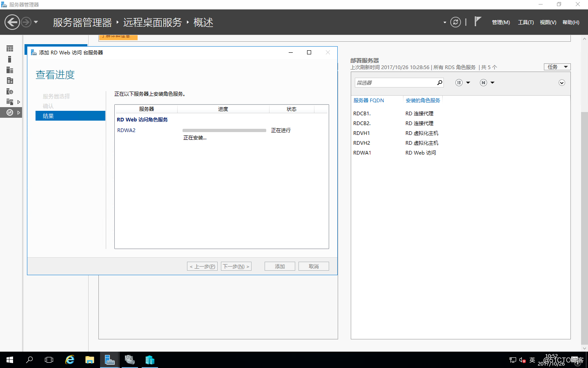Cancel the wizard with 取消 button

click(314, 266)
